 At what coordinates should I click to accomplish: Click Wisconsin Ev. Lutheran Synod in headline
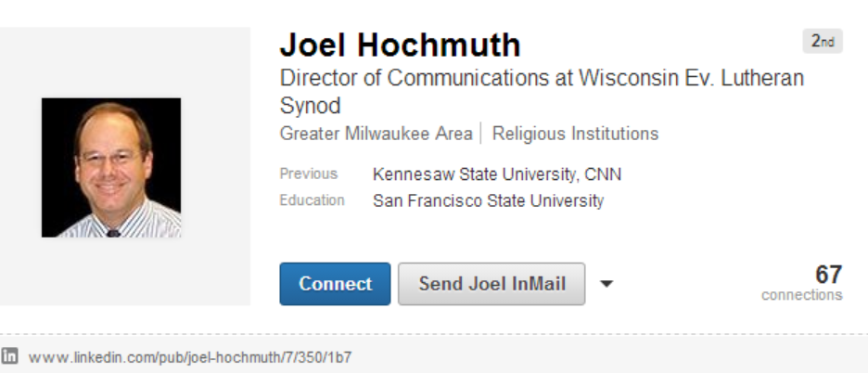pyautogui.click(x=691, y=78)
